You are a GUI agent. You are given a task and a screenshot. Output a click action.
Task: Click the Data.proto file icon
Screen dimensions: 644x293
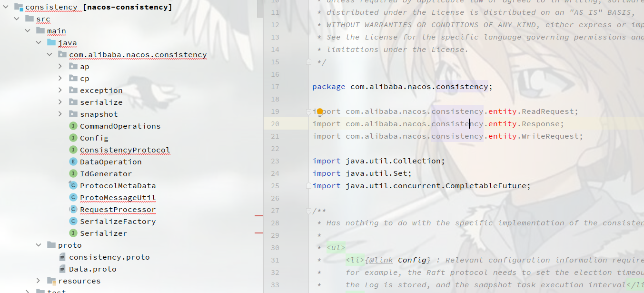pos(62,269)
